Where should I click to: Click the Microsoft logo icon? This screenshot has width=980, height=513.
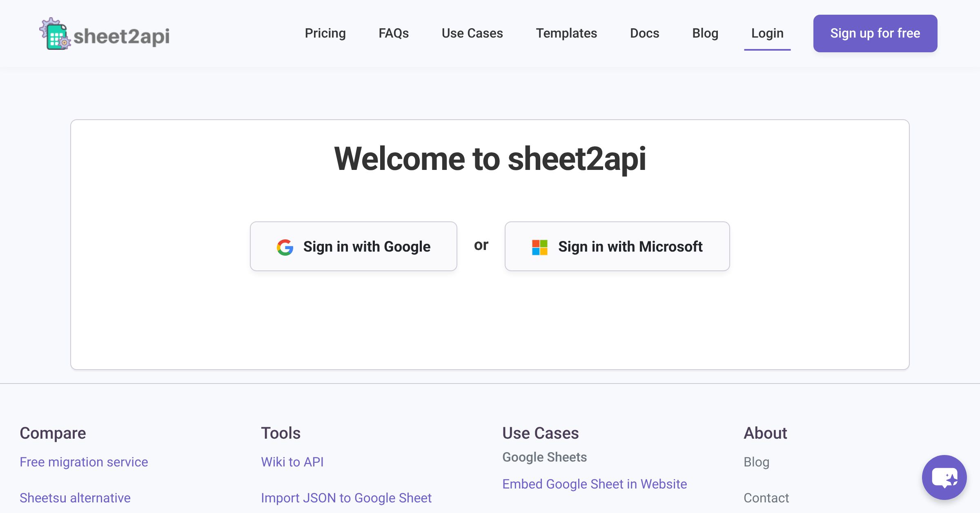[539, 246]
